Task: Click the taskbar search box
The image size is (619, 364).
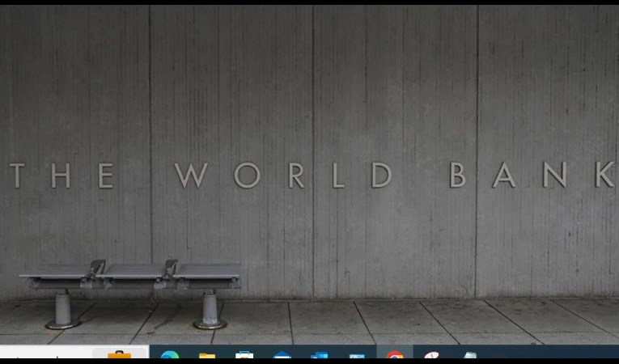Action: tap(74, 352)
